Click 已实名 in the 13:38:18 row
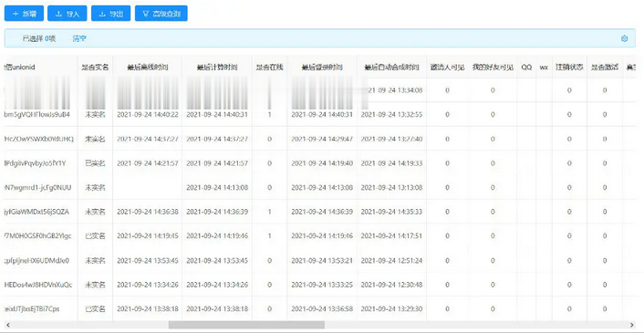The image size is (644, 333). 95,308
